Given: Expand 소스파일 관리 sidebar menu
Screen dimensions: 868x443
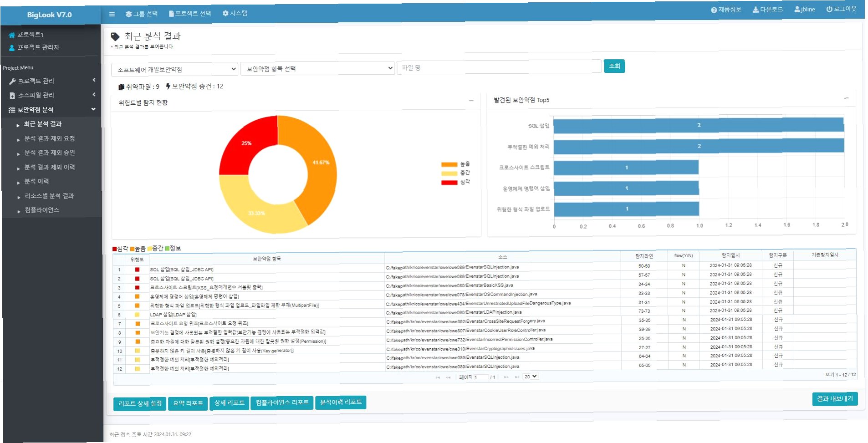Looking at the screenshot, I should pyautogui.click(x=51, y=95).
